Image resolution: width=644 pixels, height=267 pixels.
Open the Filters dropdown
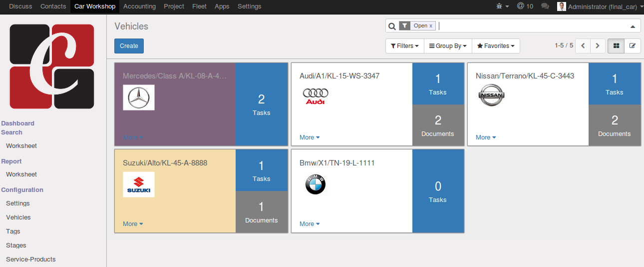404,46
